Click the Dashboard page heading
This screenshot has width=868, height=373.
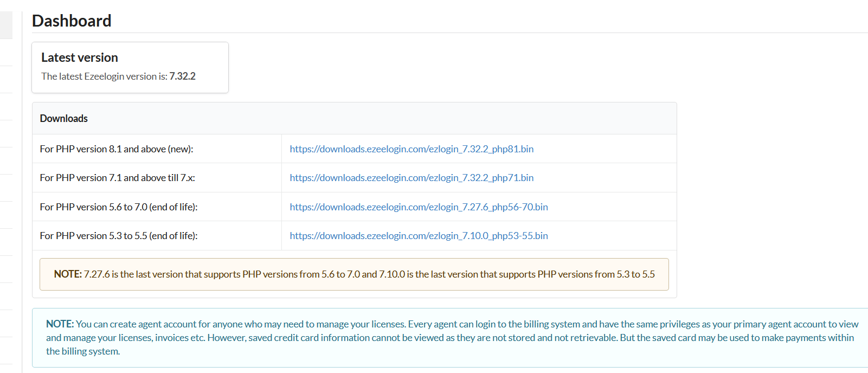click(72, 21)
